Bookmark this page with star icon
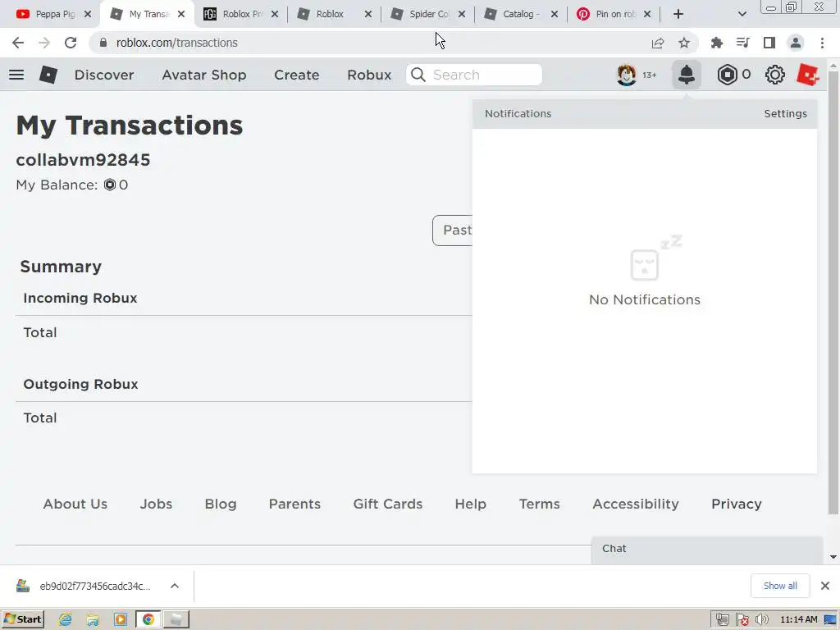This screenshot has width=840, height=630. tap(684, 43)
